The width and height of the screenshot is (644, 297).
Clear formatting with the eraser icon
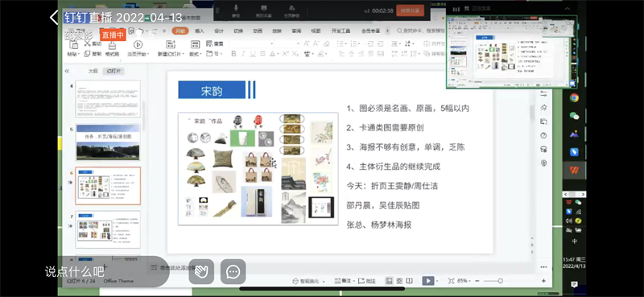click(327, 43)
